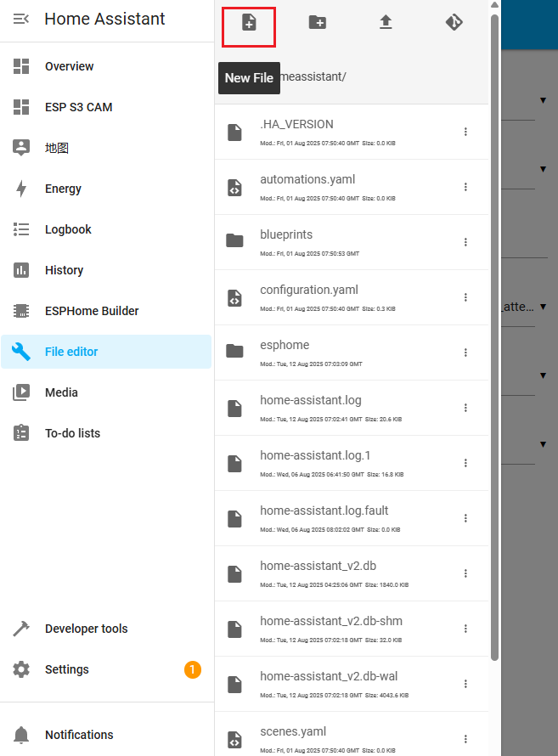Open the ESP S3 CAM dashboard
The width and height of the screenshot is (558, 756).
tap(106, 107)
